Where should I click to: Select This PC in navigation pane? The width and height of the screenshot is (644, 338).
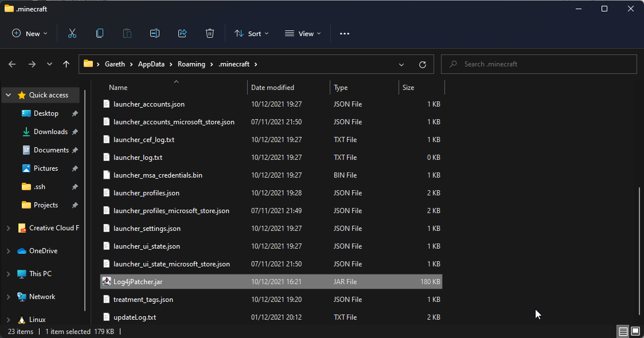(40, 274)
